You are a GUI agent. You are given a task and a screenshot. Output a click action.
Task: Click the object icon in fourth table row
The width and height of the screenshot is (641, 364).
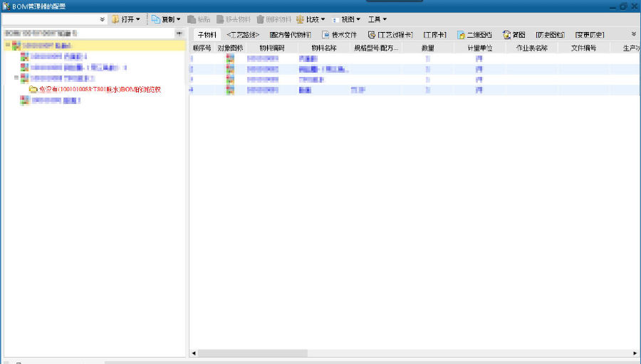point(230,90)
